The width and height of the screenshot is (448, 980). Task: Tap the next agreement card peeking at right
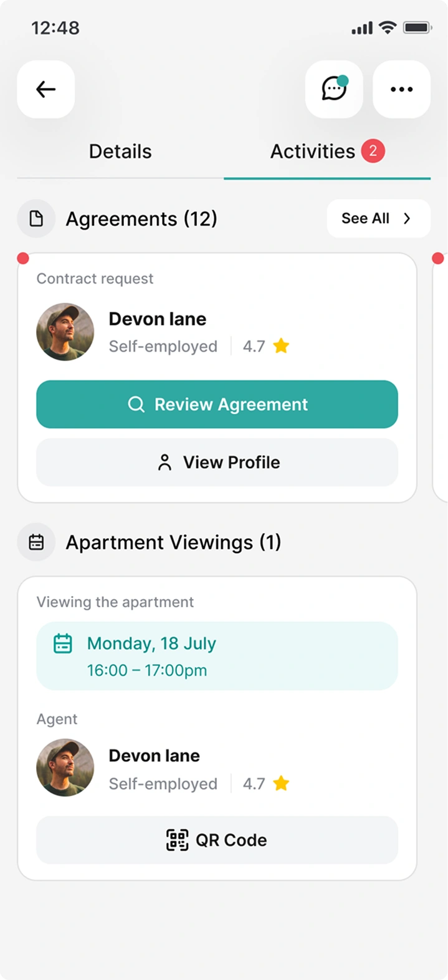441,378
